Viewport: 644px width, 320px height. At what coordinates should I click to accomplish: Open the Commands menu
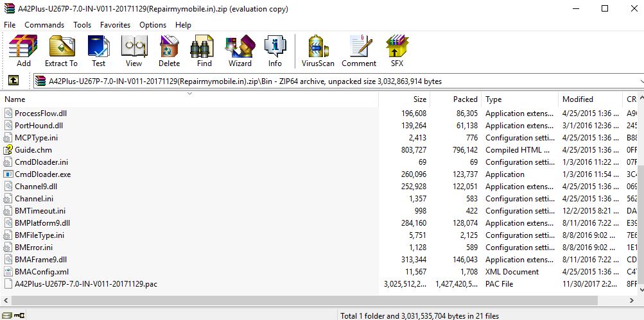(44, 25)
